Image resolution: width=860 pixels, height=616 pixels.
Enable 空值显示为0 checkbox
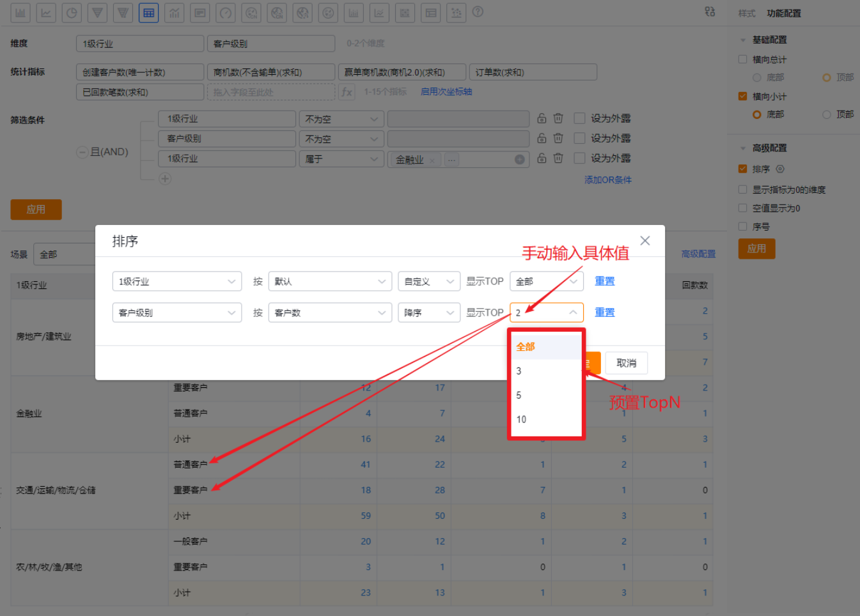[742, 208]
